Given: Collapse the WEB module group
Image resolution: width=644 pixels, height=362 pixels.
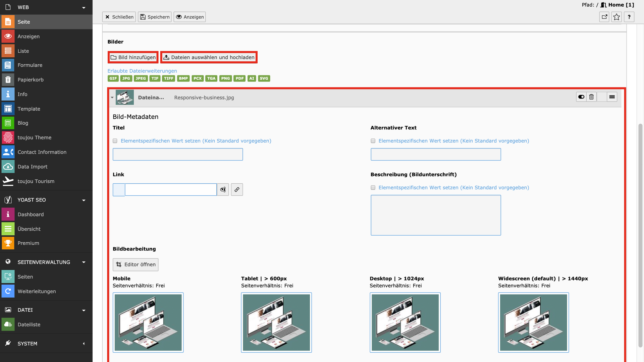Looking at the screenshot, I should (x=84, y=7).
